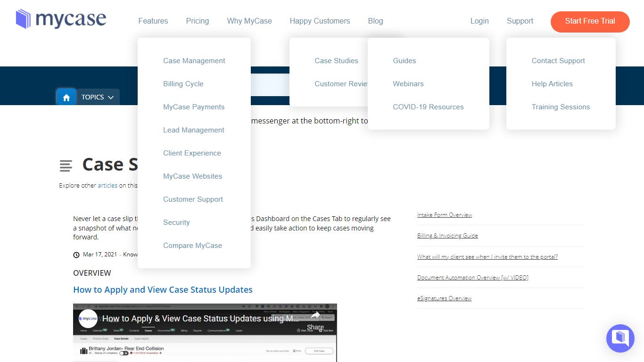The image size is (644, 362).
Task: Open the chat messenger bubble icon
Action: (x=620, y=338)
